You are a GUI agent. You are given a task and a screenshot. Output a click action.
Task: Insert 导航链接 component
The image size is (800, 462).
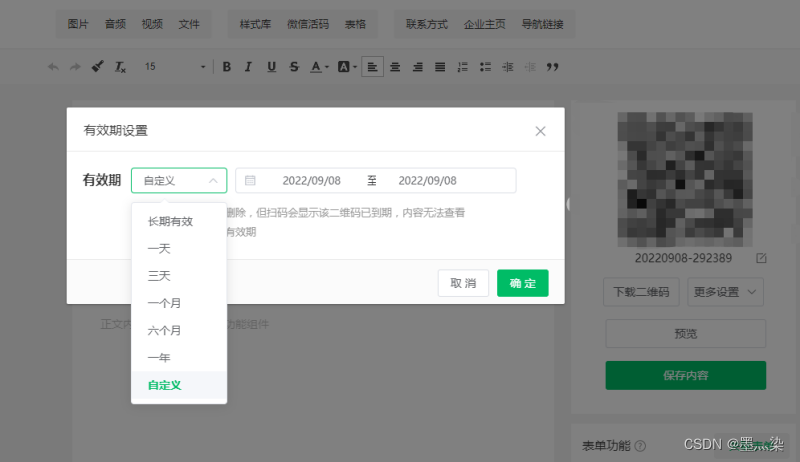coord(542,24)
